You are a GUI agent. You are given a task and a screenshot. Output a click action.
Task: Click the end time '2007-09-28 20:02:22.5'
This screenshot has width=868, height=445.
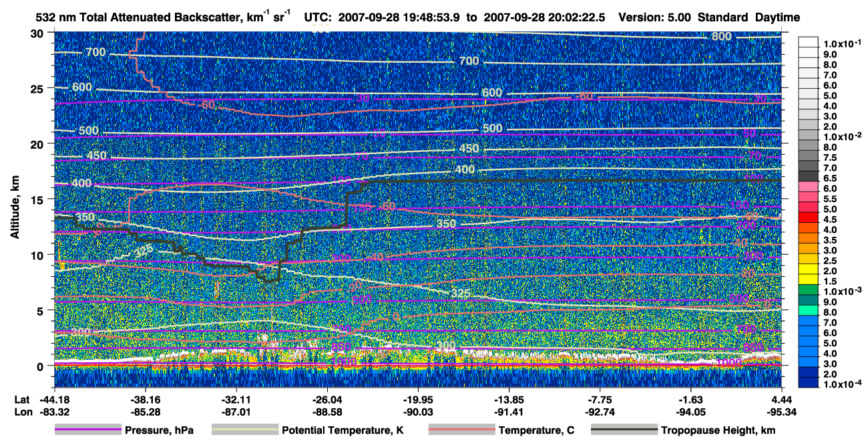click(544, 18)
